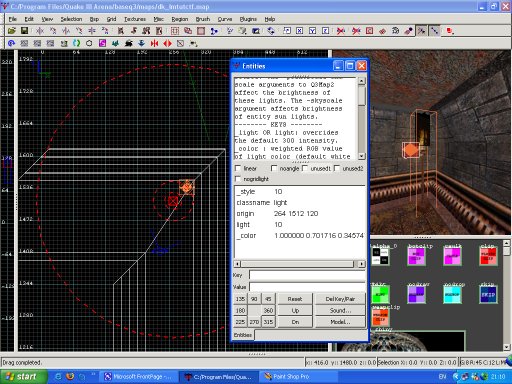Click the z-axis Flip toolbar icon
512x384 pixels.
92,31
